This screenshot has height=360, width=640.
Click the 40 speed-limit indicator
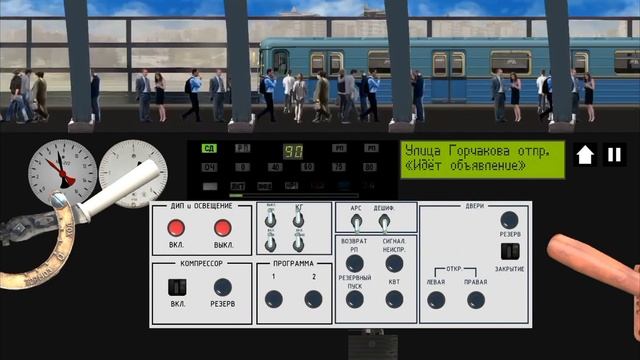tap(275, 167)
